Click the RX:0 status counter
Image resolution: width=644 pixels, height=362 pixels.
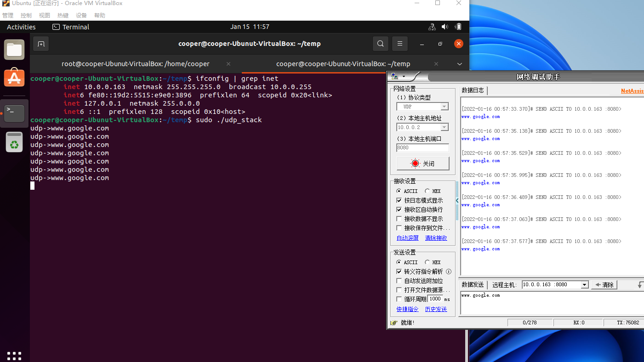tap(579, 322)
